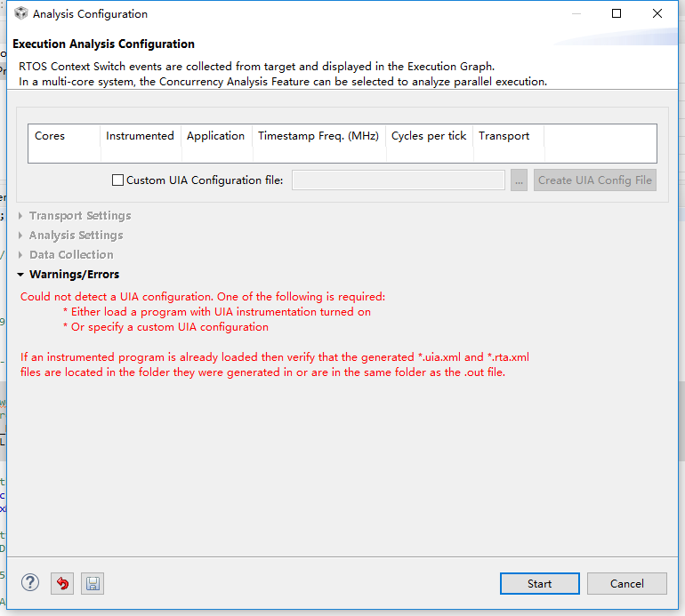This screenshot has width=685, height=616.
Task: Click the save configuration floppy disk icon
Action: 92,583
